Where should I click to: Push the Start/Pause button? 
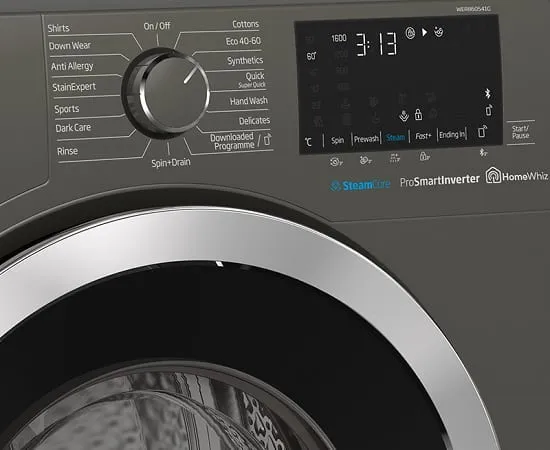click(520, 132)
